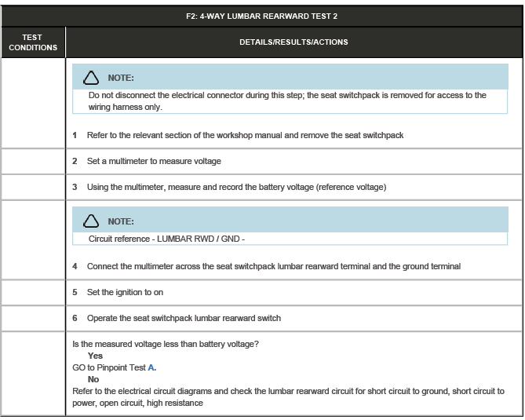Select the TEST CONDITIONS column header
This screenshot has width=525, height=420.
pyautogui.click(x=32, y=42)
